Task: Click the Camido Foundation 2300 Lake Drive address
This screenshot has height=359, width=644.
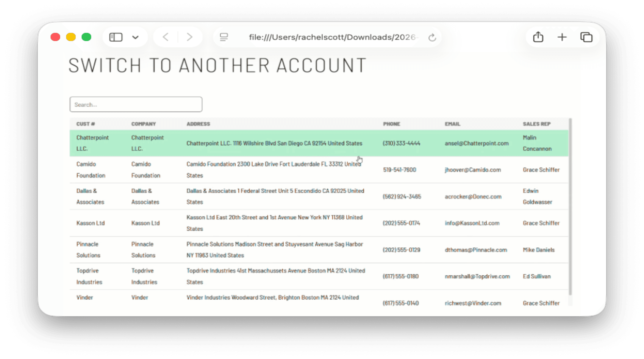Action: click(274, 170)
